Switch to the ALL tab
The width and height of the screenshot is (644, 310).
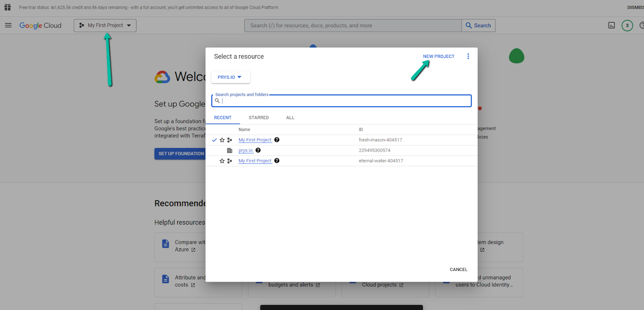pyautogui.click(x=290, y=118)
